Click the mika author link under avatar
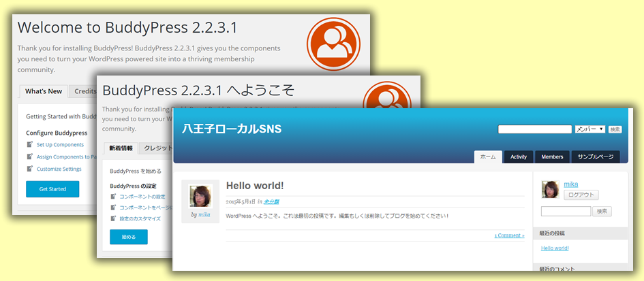This screenshot has height=281, width=644. coord(204,214)
